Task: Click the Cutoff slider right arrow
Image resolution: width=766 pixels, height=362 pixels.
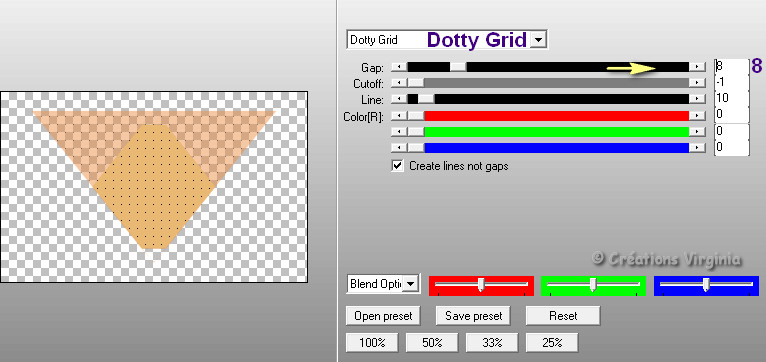Action: coord(698,83)
